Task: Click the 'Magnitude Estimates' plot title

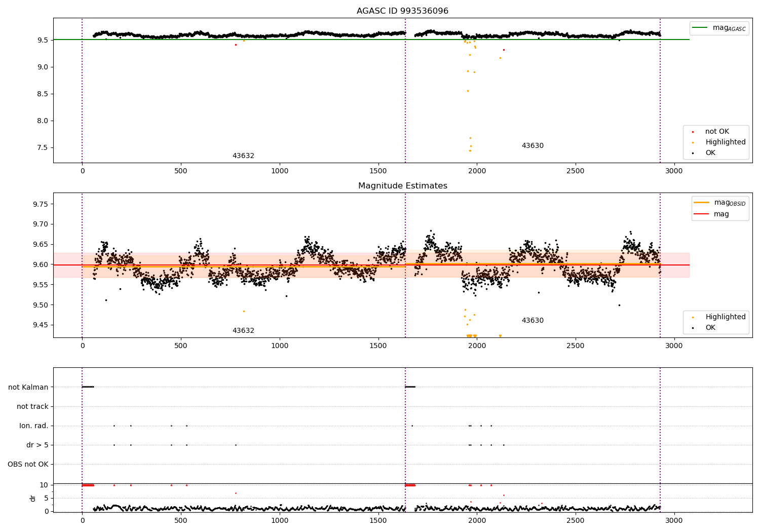Action: pyautogui.click(x=402, y=186)
